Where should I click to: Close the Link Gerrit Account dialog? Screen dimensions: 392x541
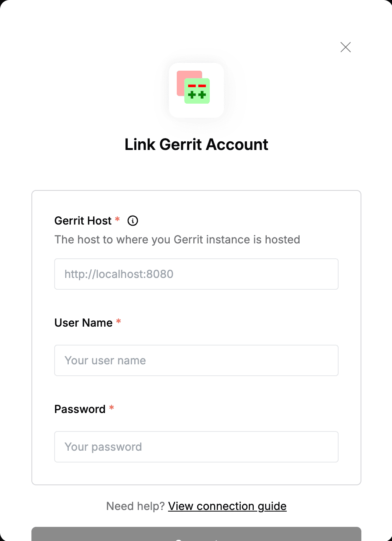346,47
